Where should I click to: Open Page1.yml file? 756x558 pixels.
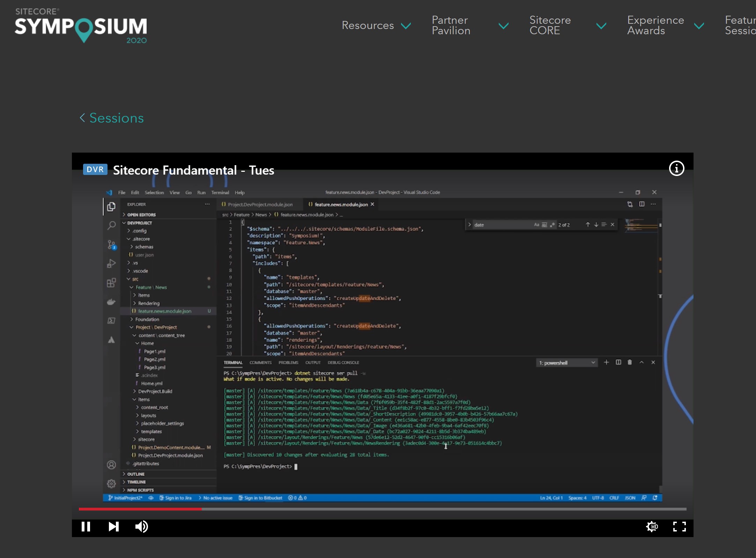pos(154,351)
